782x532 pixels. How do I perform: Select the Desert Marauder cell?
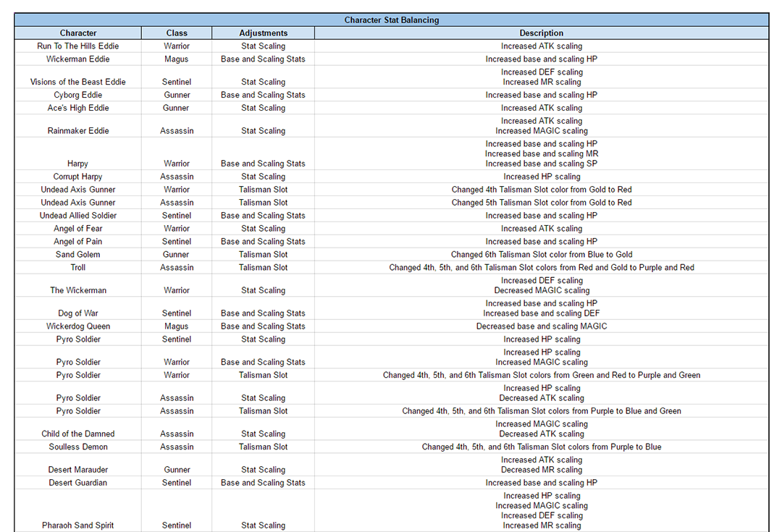(x=78, y=470)
